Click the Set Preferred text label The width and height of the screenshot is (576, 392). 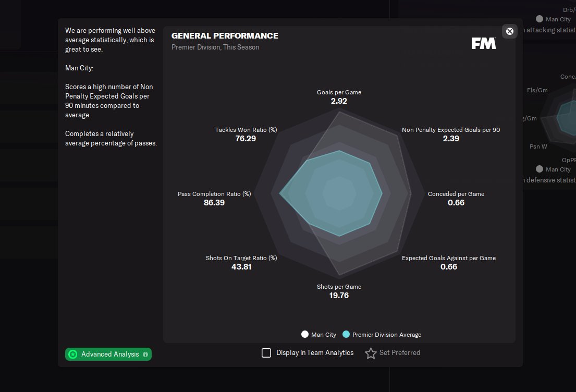click(x=400, y=353)
